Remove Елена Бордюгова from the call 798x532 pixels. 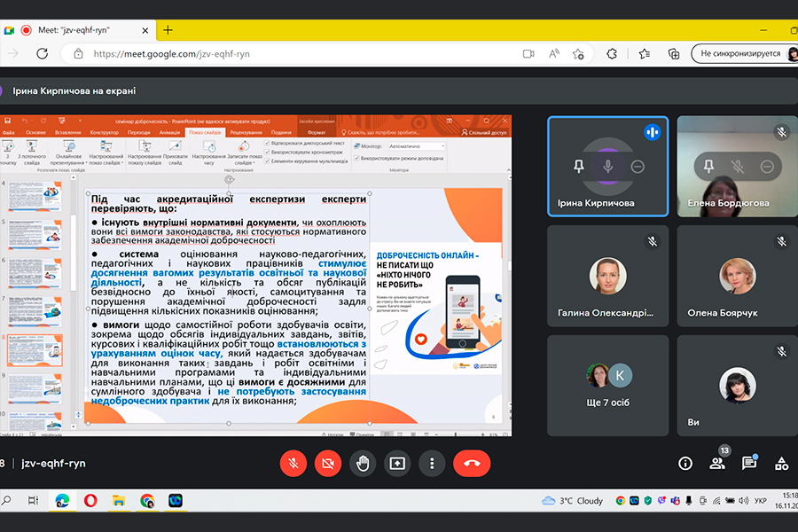pyautogui.click(x=767, y=167)
